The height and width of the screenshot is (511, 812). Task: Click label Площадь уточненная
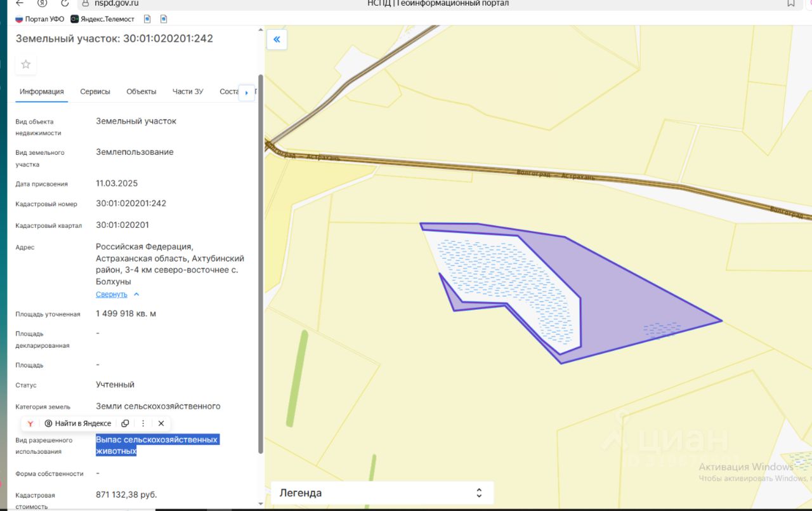(x=48, y=314)
